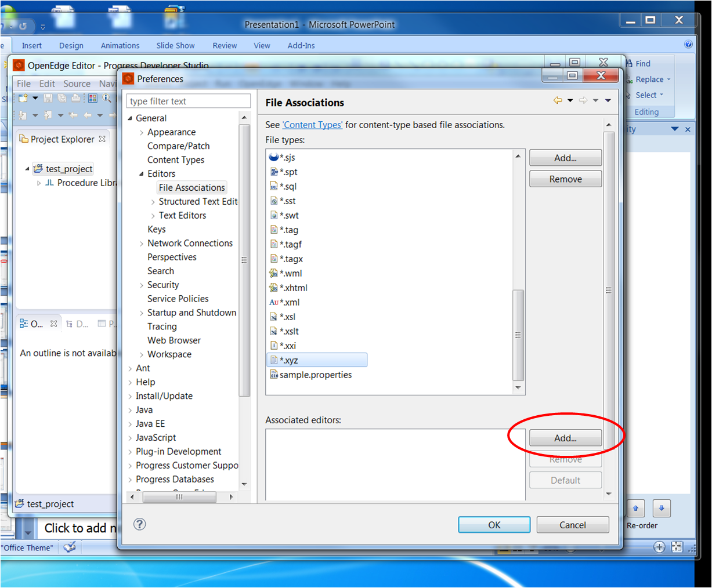Select the *.xhtml file type
This screenshot has height=588, width=712.
288,288
